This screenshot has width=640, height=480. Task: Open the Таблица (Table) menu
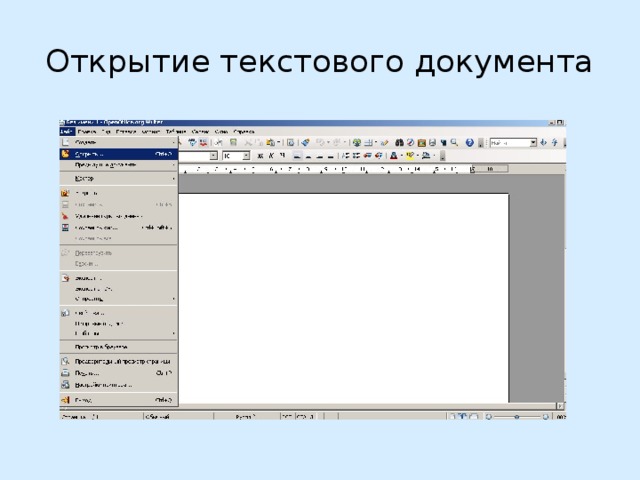(176, 131)
